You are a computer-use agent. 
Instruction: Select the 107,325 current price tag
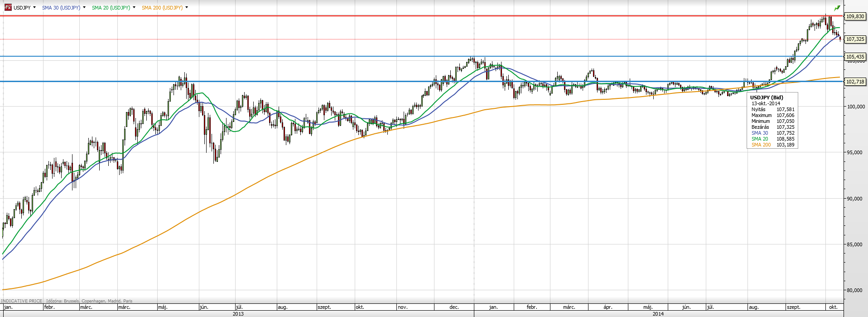tap(855, 39)
